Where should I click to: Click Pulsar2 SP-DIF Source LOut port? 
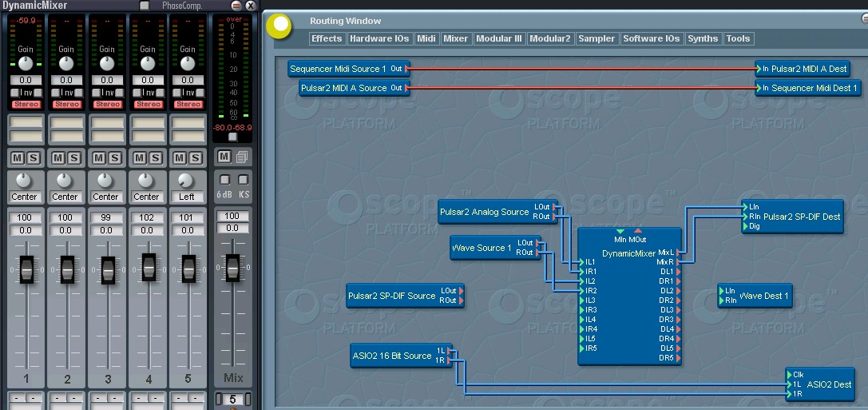click(461, 290)
